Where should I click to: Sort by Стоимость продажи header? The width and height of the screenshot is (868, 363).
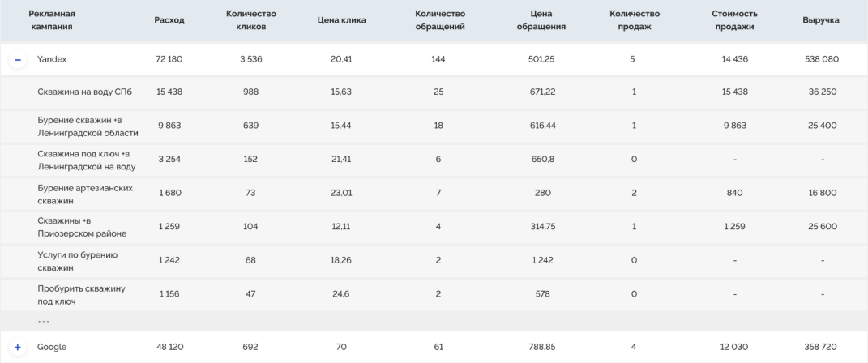(734, 20)
